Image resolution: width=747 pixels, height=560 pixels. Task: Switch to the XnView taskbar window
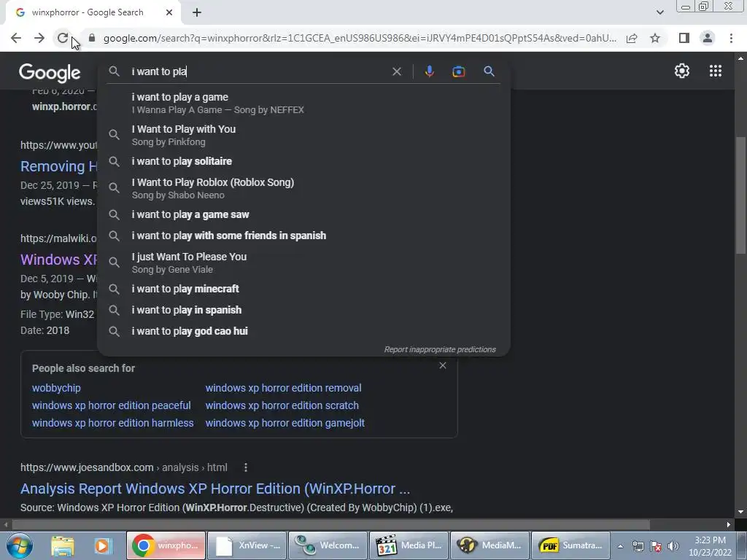point(247,545)
